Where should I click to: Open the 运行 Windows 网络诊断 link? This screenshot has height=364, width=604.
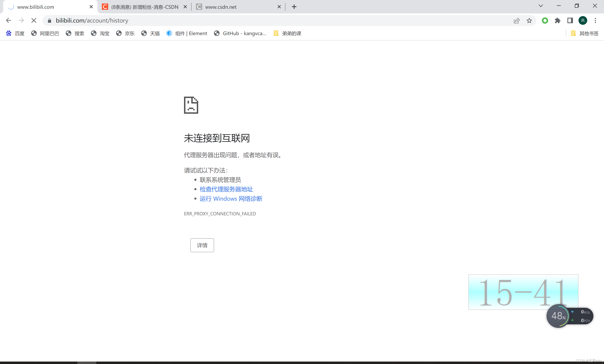point(231,199)
